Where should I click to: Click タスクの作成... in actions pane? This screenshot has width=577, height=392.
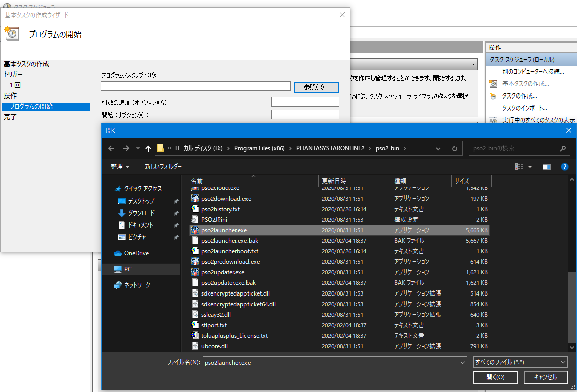coord(519,96)
